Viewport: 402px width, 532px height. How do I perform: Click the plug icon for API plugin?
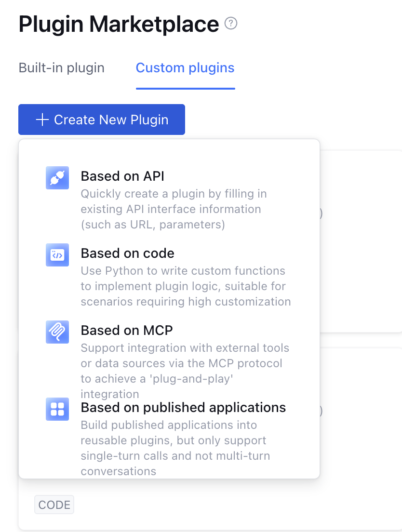57,178
